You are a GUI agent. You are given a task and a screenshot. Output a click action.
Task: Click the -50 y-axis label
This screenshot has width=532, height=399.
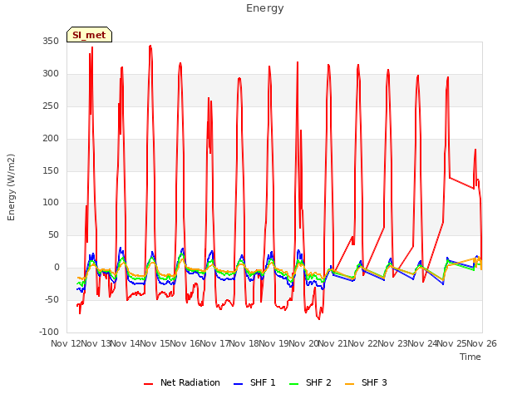click(52, 299)
